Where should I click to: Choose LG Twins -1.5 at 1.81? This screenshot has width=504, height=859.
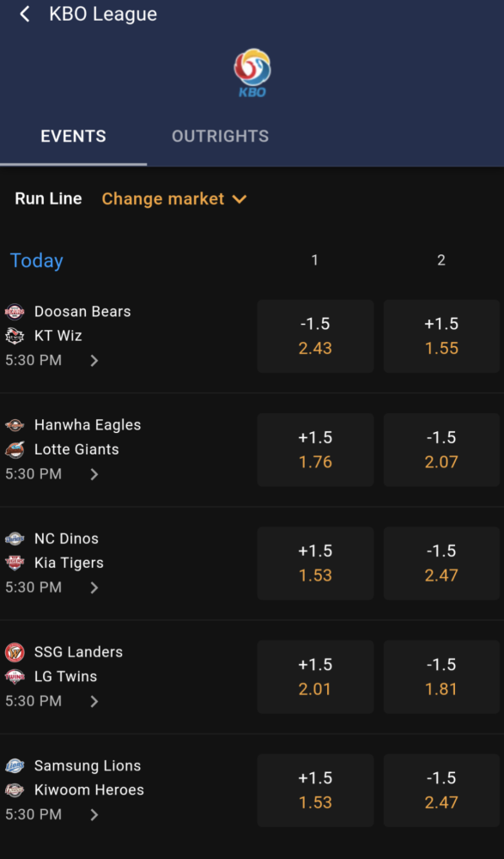(x=441, y=677)
